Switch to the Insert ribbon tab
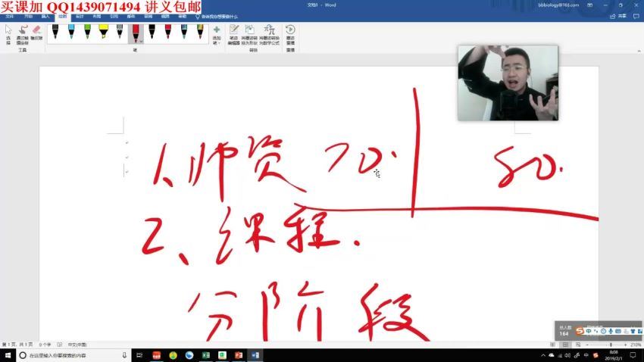644x362 pixels. pyautogui.click(x=45, y=15)
